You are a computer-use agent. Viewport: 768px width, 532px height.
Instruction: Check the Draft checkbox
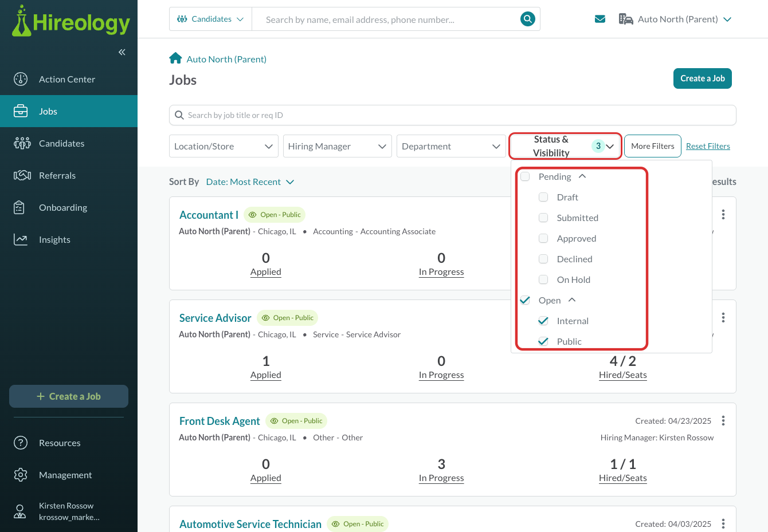point(543,197)
